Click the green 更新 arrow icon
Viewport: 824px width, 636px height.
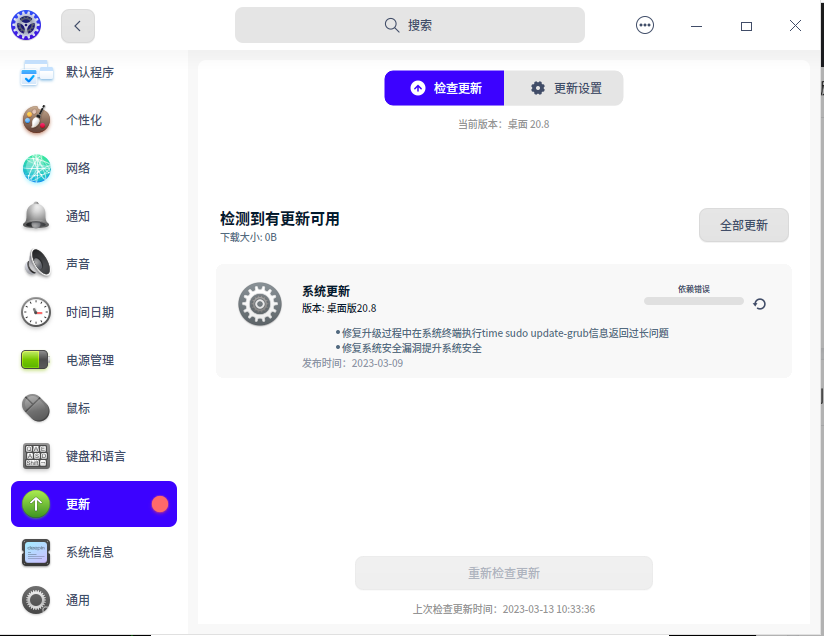pos(36,504)
